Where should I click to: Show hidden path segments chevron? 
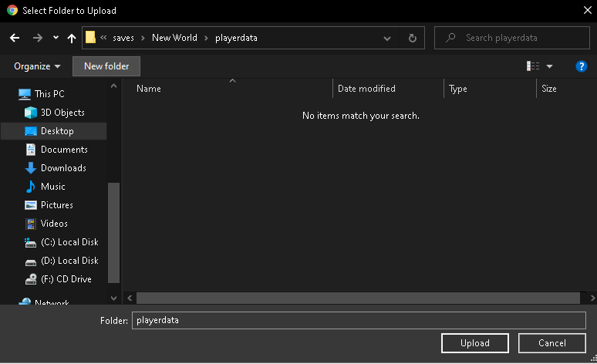coord(103,37)
